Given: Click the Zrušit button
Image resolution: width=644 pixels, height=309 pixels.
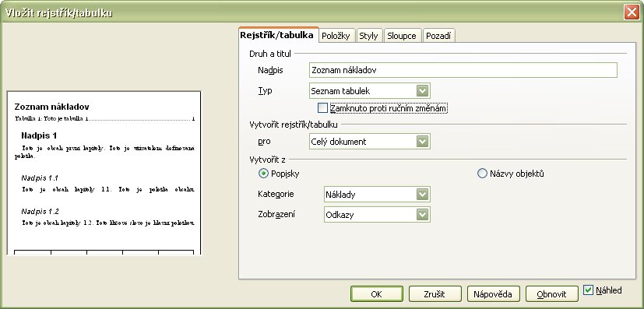Looking at the screenshot, I should (435, 293).
